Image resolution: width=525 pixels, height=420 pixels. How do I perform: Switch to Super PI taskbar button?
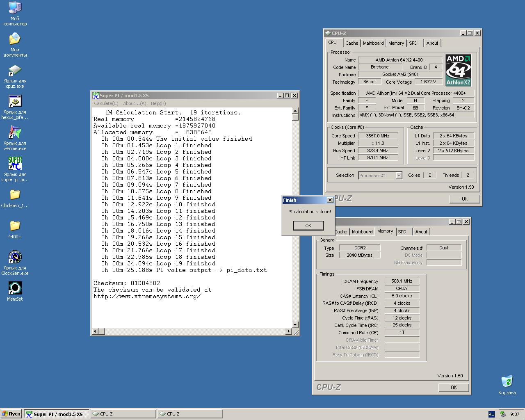(56, 414)
